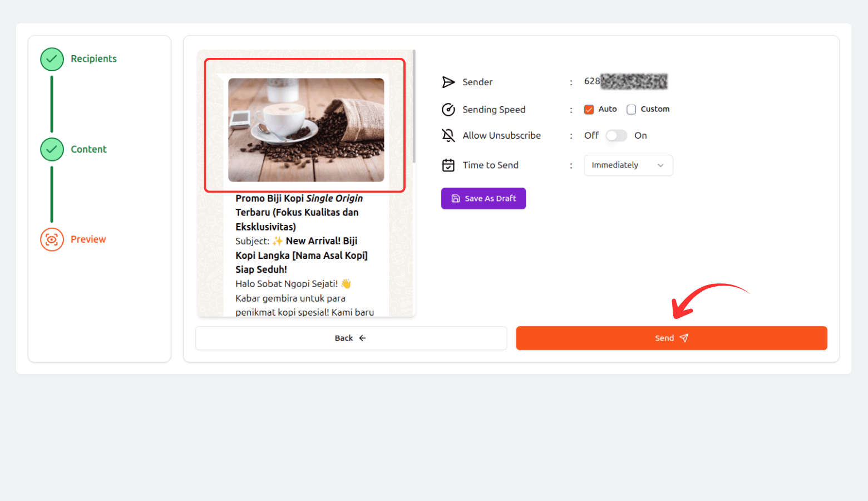Expand the Time to Send chevron arrow
The height and width of the screenshot is (501, 868).
click(x=660, y=165)
